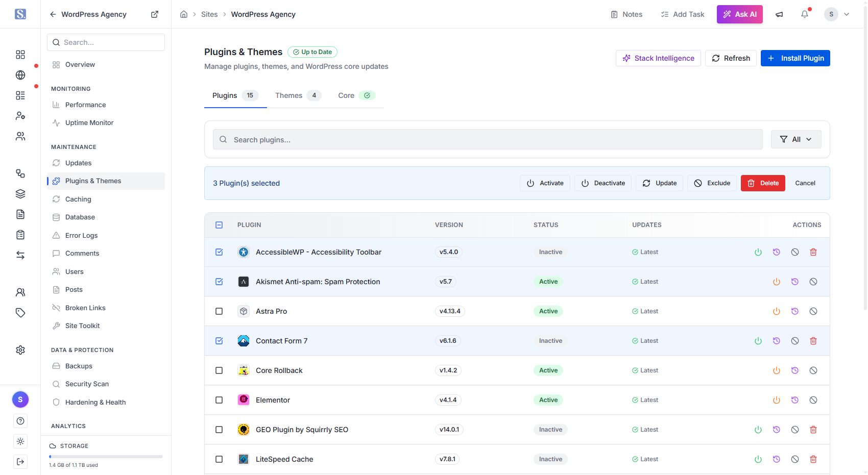The image size is (868, 475).
Task: Click the bulk Deactivate button
Action: pyautogui.click(x=603, y=183)
